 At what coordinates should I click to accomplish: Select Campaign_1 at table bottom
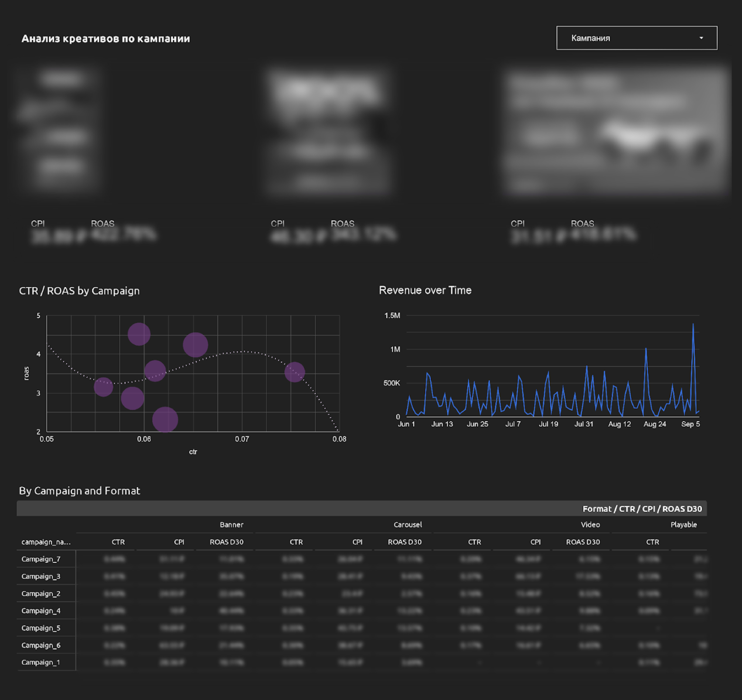(41, 663)
